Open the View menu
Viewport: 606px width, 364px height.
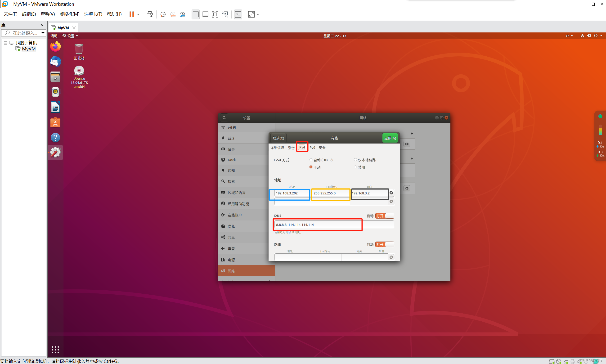48,14
